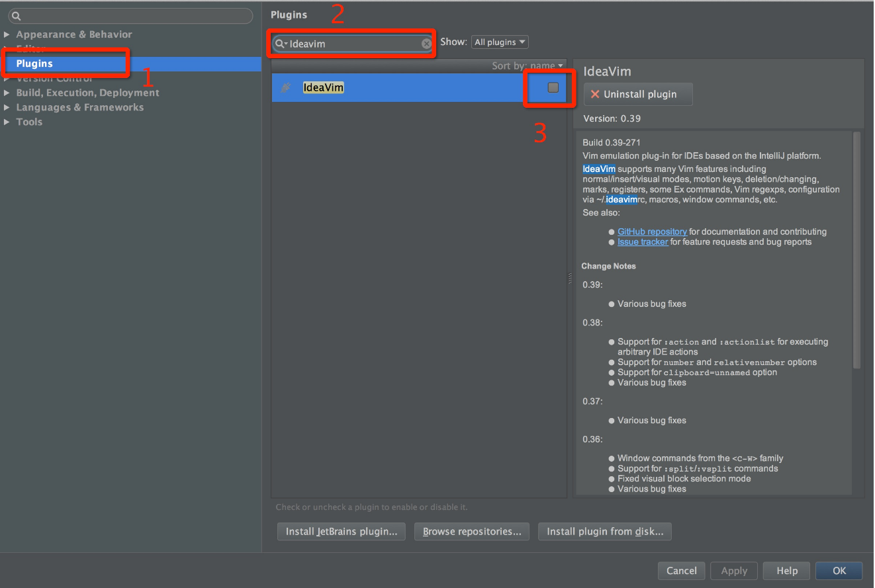The height and width of the screenshot is (588, 875).
Task: Click the IdeaVim plugin plug icon
Action: tap(286, 87)
